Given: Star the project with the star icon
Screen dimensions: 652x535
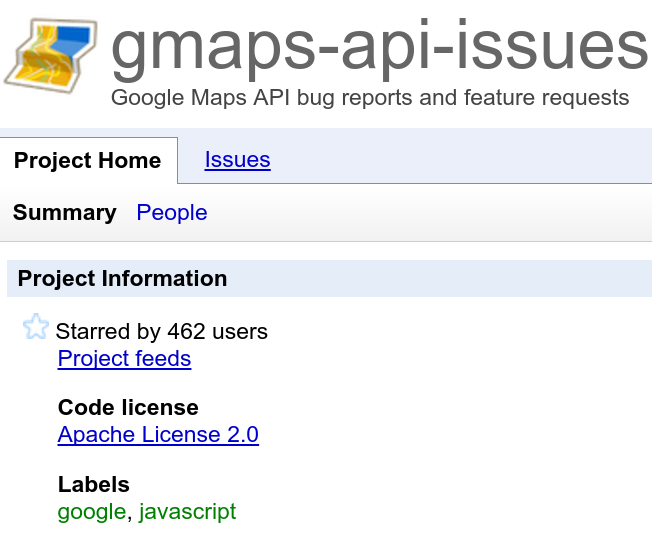Looking at the screenshot, I should coord(35,327).
